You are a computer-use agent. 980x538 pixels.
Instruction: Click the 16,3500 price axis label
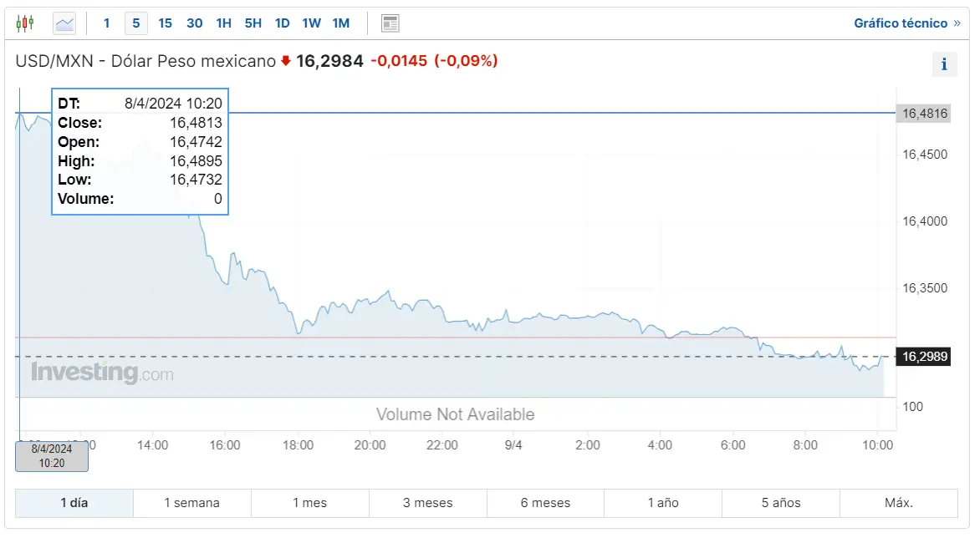coord(925,288)
